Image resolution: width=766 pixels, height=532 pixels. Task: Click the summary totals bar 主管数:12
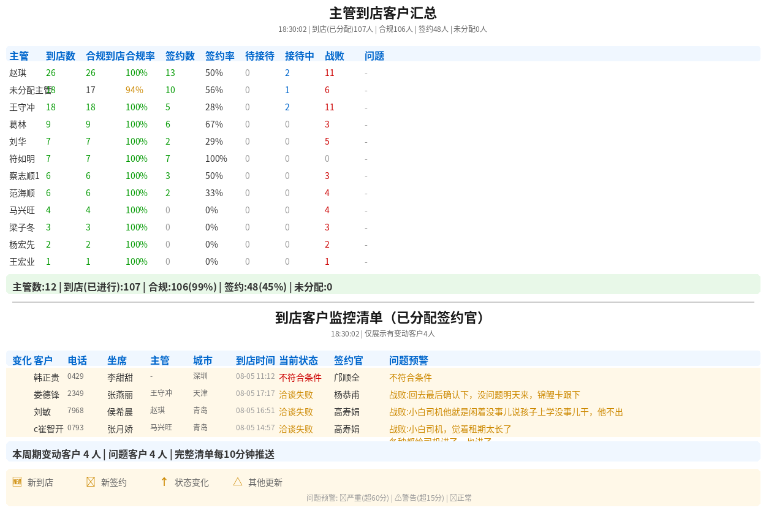pyautogui.click(x=383, y=284)
